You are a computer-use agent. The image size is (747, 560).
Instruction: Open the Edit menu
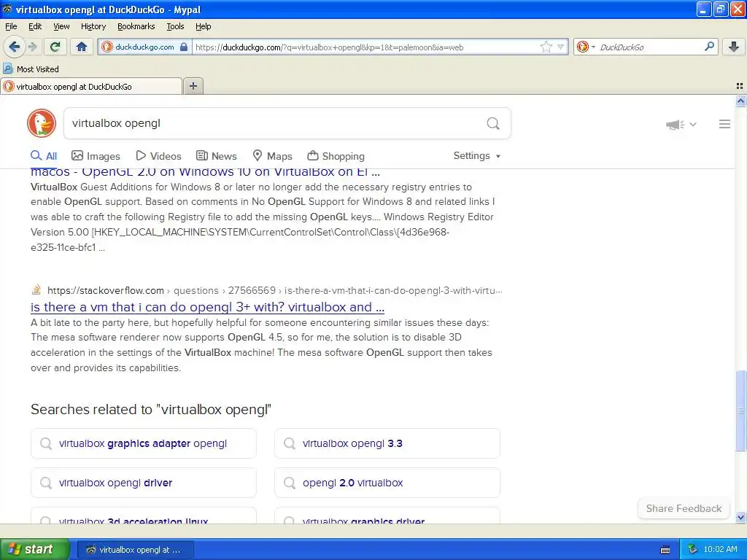click(35, 26)
